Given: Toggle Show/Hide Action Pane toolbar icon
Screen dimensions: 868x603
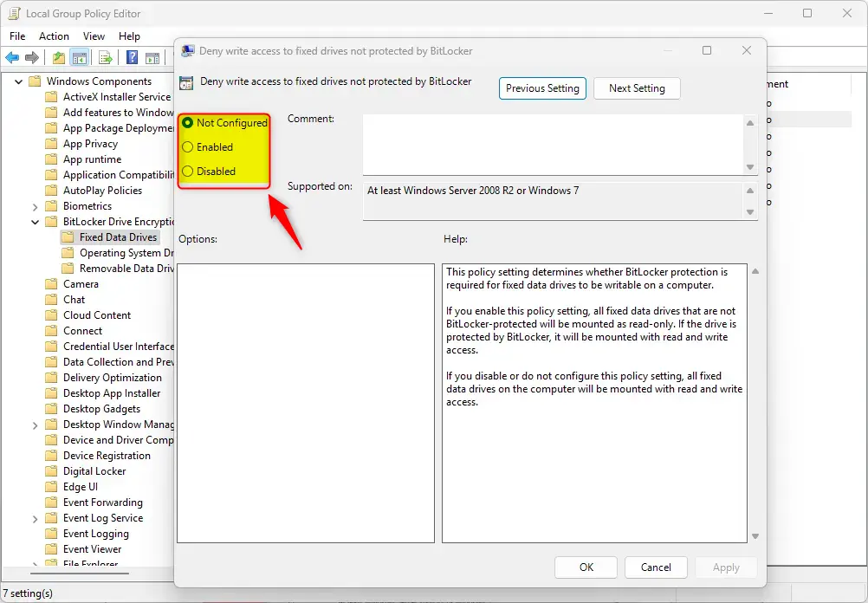Looking at the screenshot, I should [x=152, y=57].
